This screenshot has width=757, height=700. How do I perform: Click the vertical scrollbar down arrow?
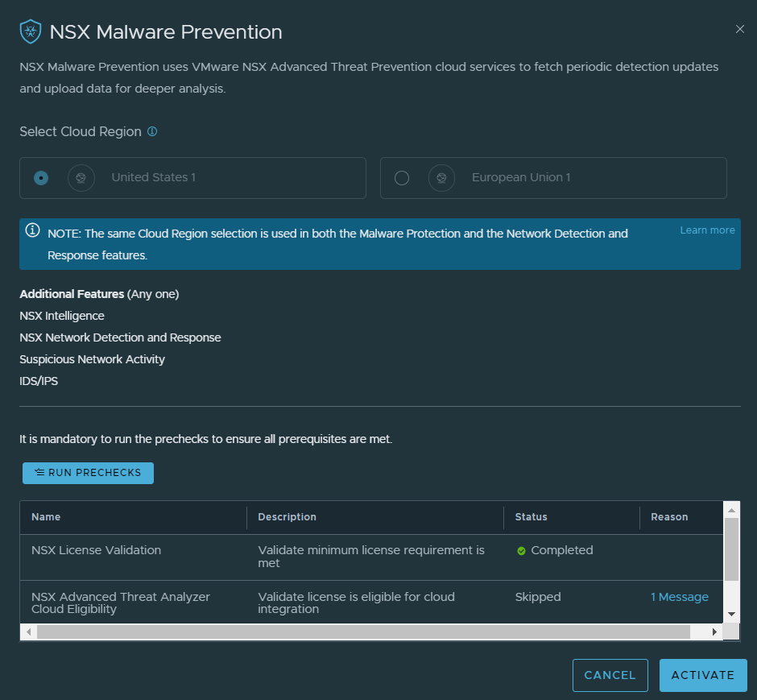click(x=732, y=615)
